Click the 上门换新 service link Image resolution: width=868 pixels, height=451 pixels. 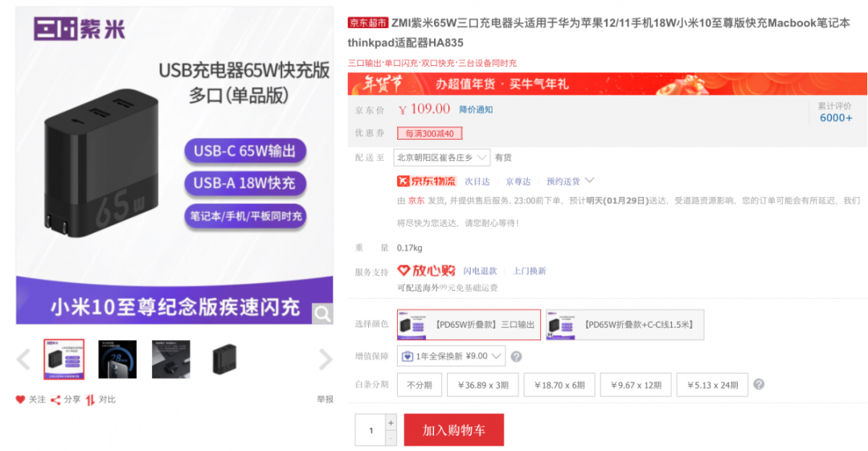(529, 271)
